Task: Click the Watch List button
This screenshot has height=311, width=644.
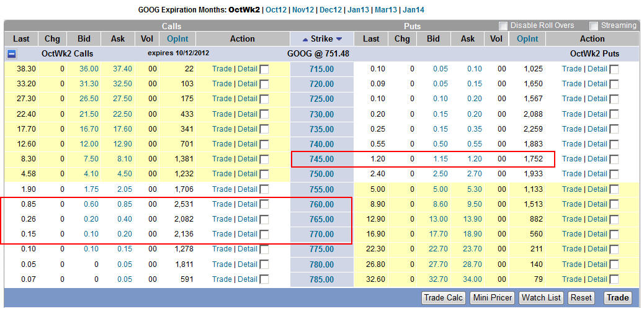Action: pos(542,298)
